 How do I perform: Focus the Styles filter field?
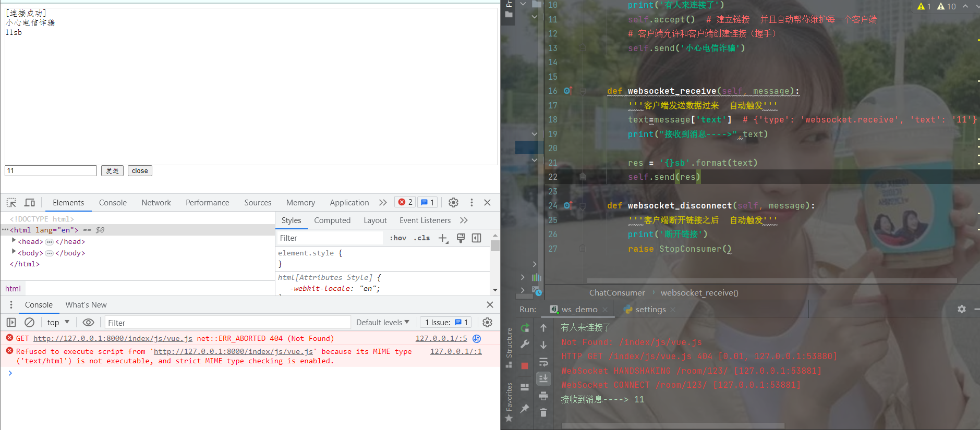(x=330, y=238)
